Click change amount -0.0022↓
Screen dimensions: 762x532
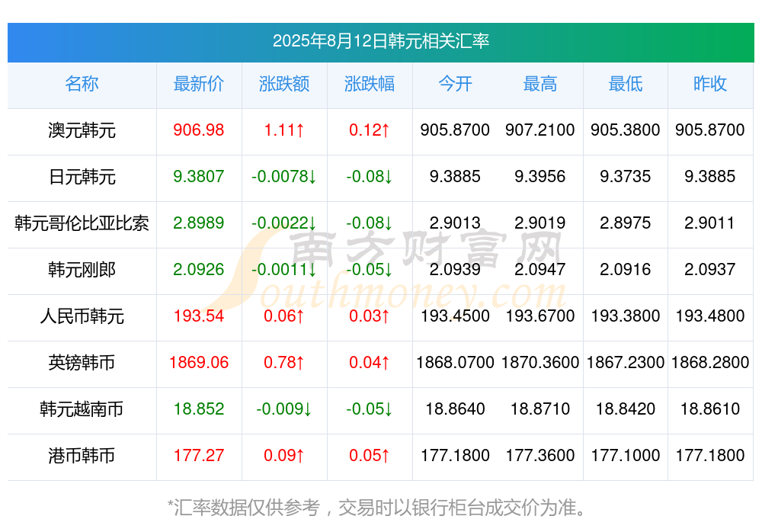point(284,223)
